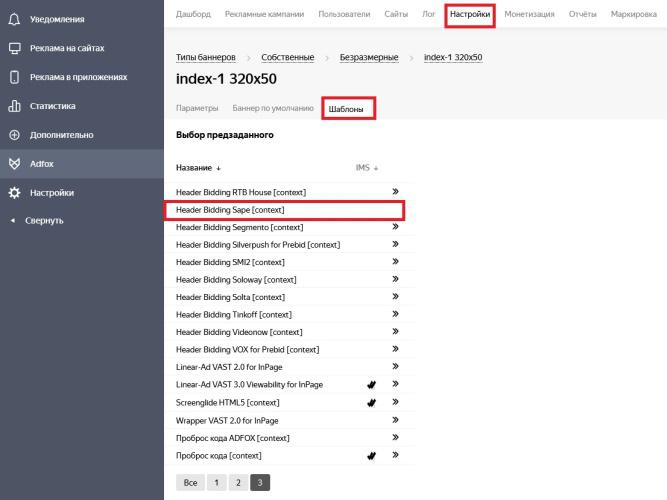Click double-arrow icon for Wrapper VAST 2.0 for InPage

point(395,420)
